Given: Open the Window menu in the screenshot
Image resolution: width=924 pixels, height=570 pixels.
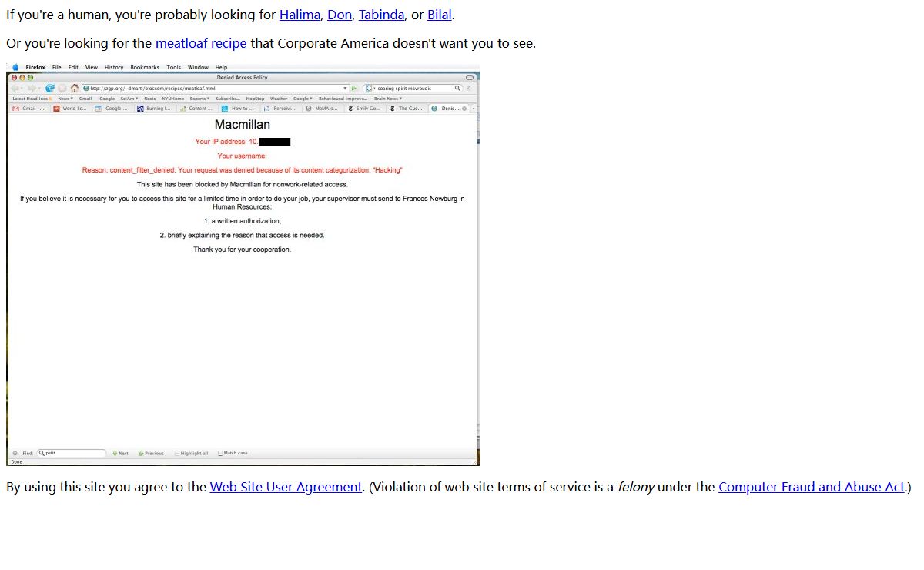Looking at the screenshot, I should pos(198,68).
